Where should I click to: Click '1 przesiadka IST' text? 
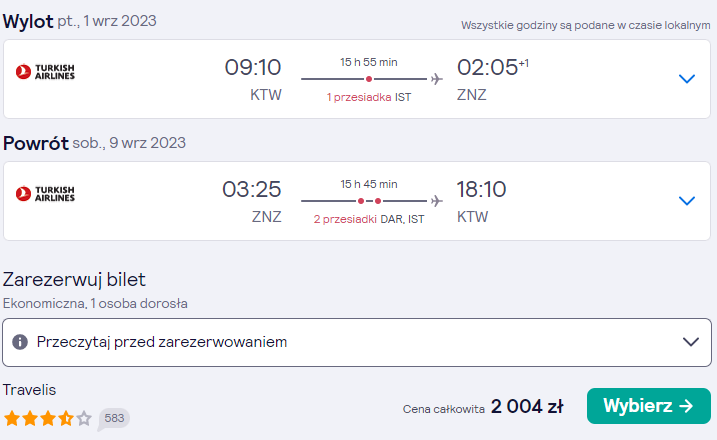click(x=369, y=97)
